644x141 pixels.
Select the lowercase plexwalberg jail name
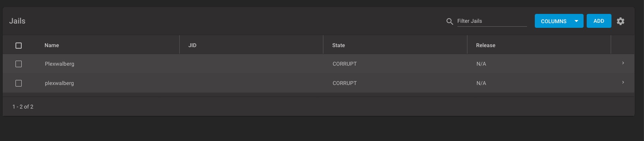coord(59,83)
